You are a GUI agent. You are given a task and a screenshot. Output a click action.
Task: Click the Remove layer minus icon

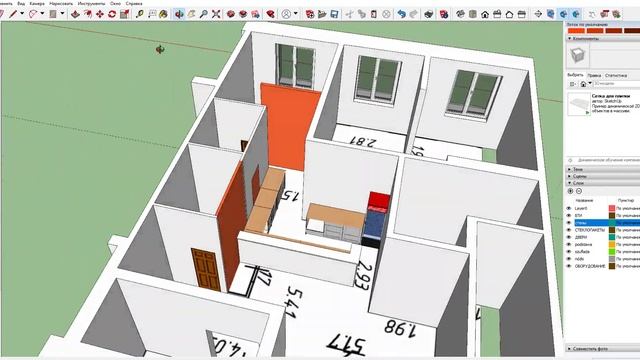[x=579, y=191]
